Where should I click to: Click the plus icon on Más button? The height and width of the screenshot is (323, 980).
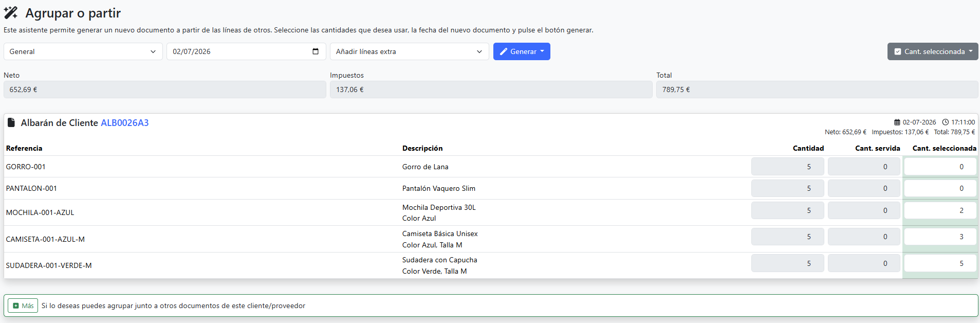coord(16,306)
